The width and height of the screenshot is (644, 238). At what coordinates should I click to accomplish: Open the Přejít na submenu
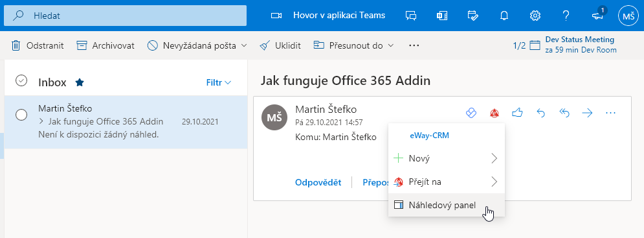447,182
